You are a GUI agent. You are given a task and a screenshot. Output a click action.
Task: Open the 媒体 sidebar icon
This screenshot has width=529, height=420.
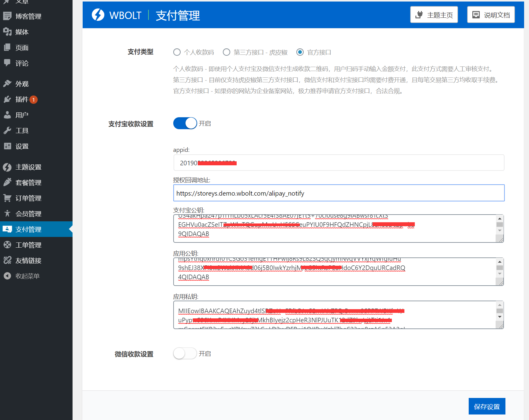click(8, 32)
